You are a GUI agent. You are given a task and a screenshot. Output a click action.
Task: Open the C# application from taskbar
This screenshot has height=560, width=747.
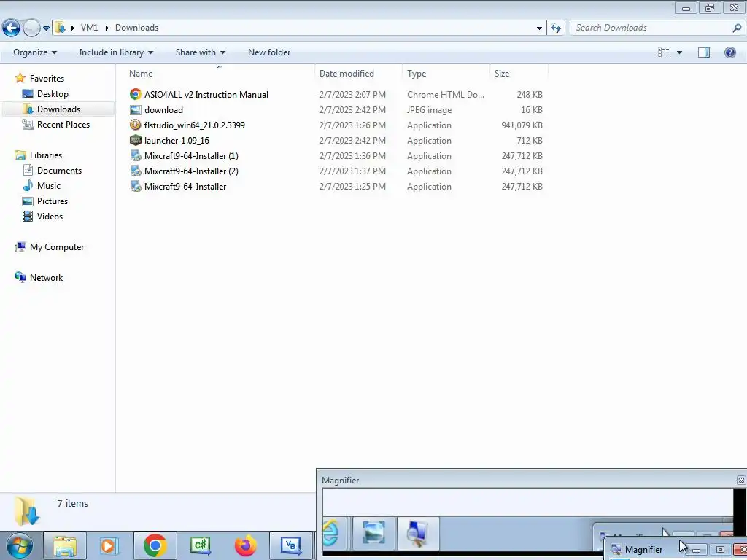(200, 545)
